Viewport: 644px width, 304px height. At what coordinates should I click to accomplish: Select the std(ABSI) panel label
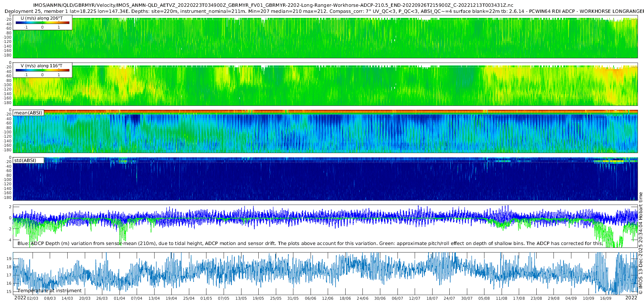[x=28, y=160]
